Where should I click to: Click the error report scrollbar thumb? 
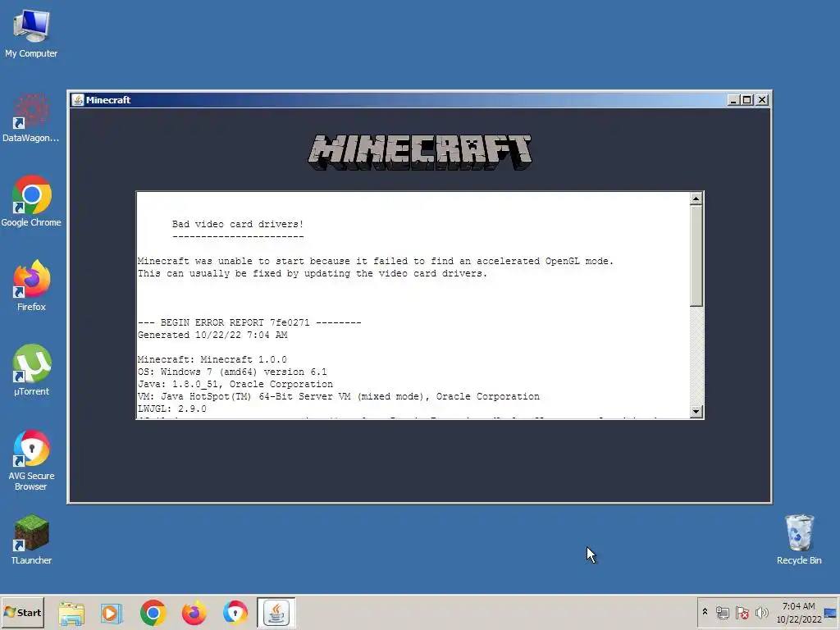[696, 256]
